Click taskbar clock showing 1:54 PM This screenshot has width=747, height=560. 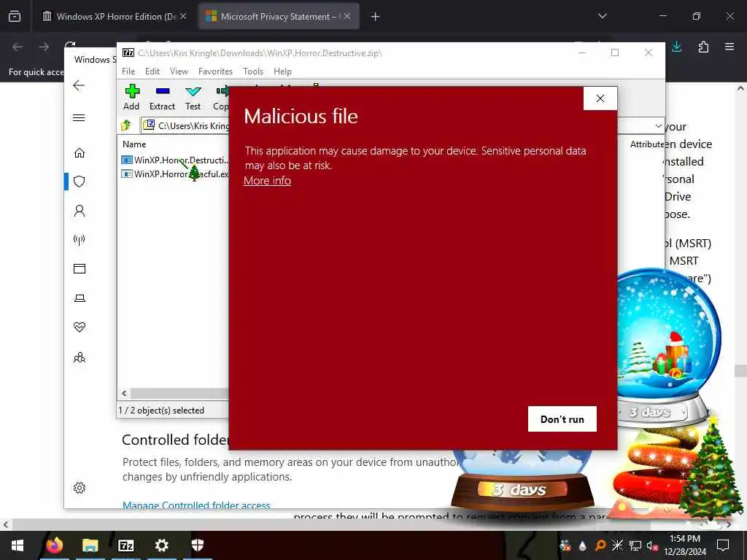pos(684,545)
